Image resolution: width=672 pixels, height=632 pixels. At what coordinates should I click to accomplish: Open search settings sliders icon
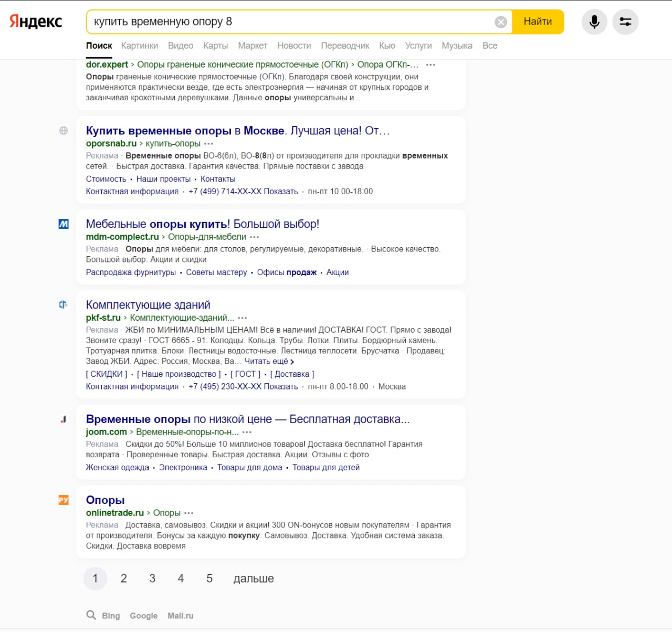tap(625, 22)
